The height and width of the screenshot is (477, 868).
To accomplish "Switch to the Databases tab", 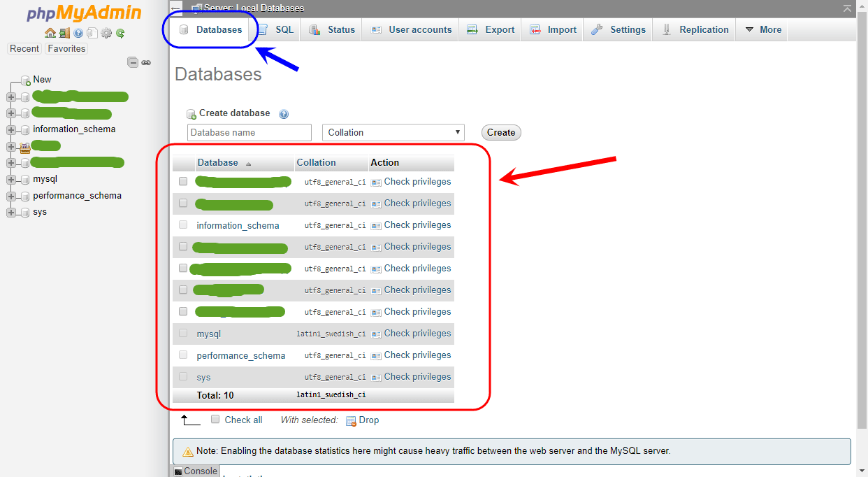I will click(x=211, y=29).
